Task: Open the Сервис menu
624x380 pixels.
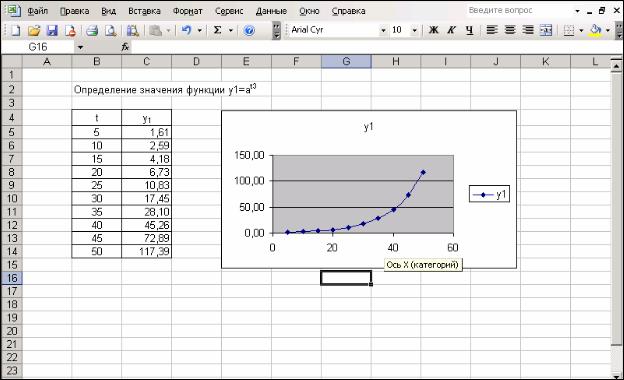Action: pyautogui.click(x=229, y=11)
